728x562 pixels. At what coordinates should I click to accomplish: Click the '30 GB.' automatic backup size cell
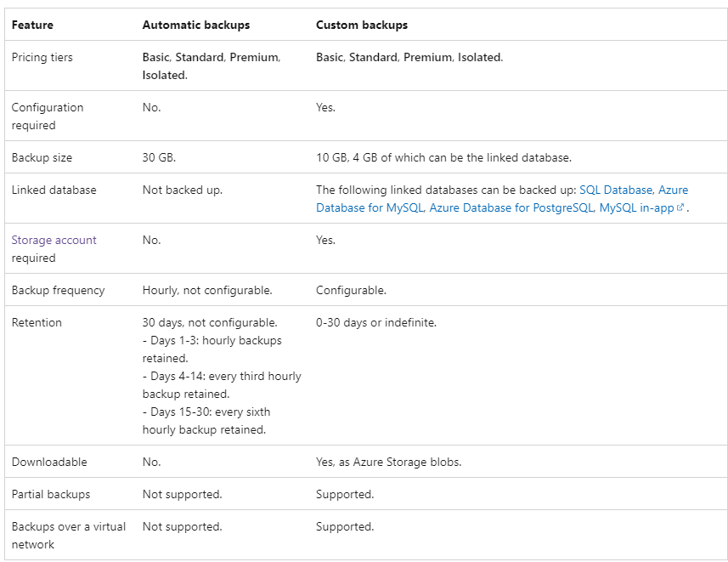(159, 157)
